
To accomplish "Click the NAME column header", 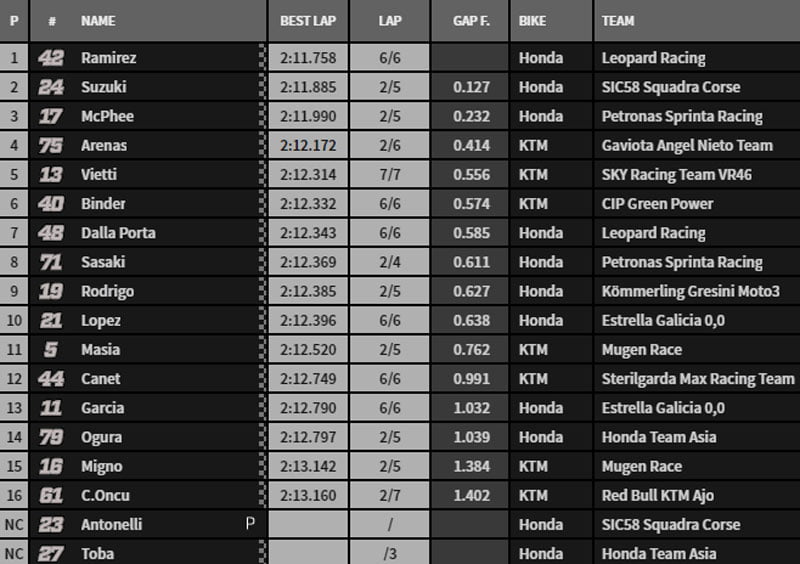I will coord(98,20).
